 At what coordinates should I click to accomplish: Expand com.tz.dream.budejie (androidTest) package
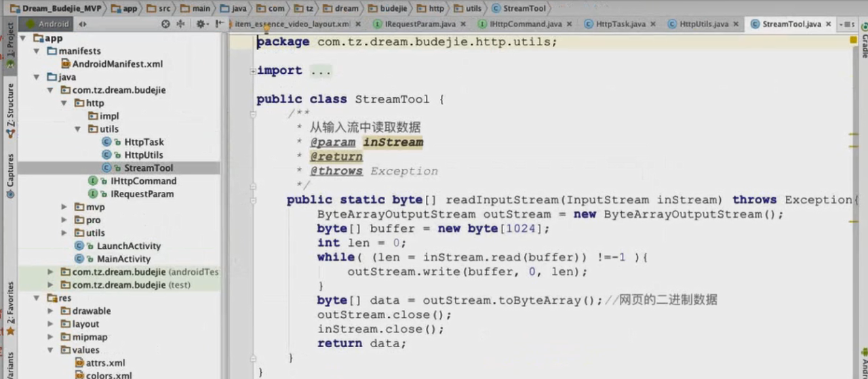51,272
